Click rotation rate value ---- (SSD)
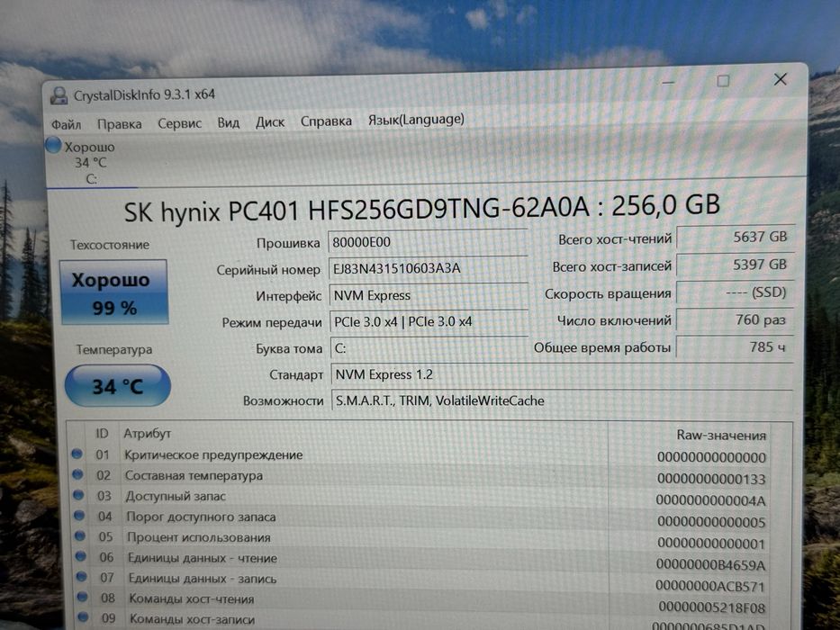840x630 pixels. [x=735, y=292]
